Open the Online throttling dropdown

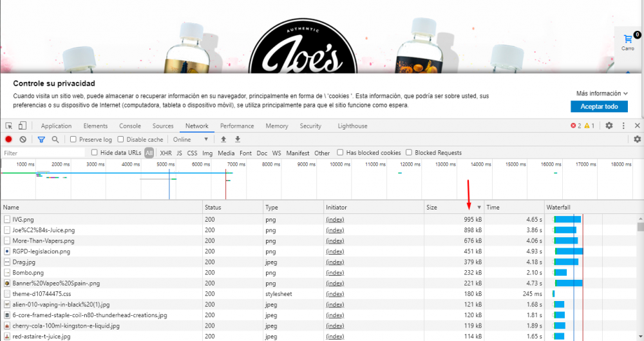click(191, 139)
